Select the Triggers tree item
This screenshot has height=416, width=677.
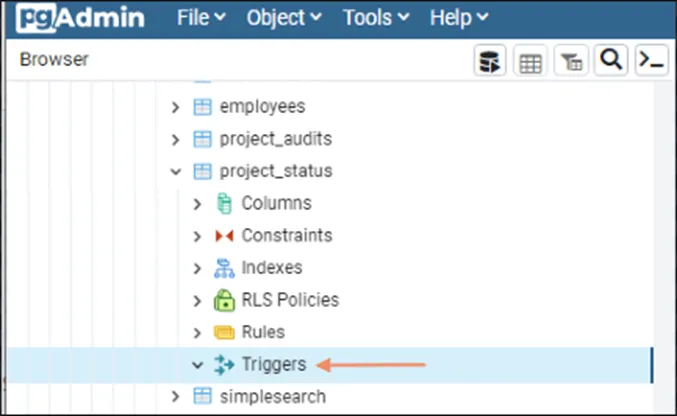click(273, 364)
